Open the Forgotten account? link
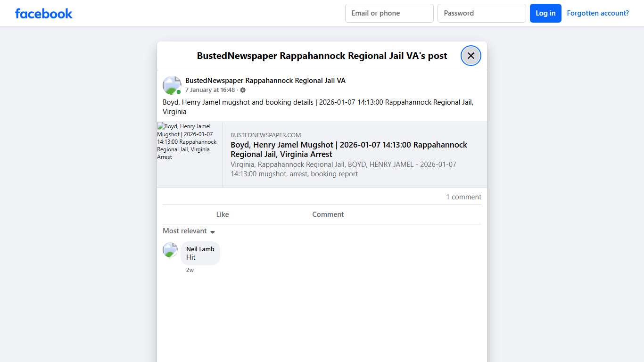The image size is (644, 362). tap(597, 13)
